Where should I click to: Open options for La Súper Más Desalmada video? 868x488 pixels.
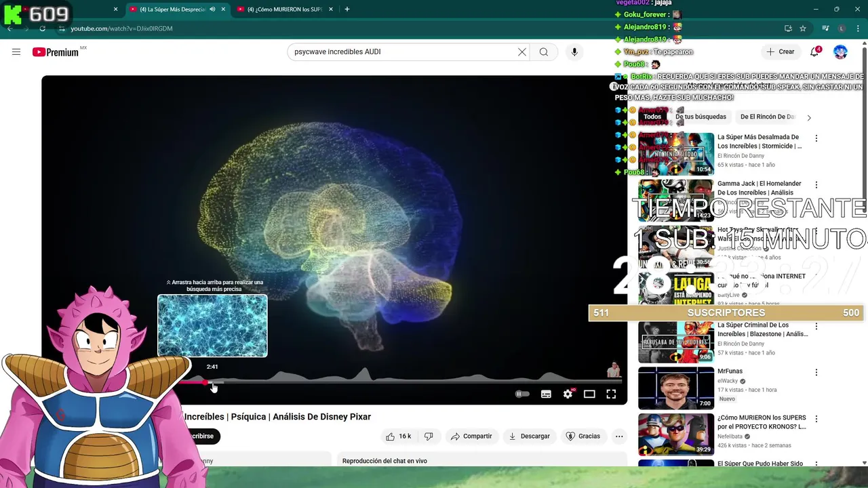point(816,138)
